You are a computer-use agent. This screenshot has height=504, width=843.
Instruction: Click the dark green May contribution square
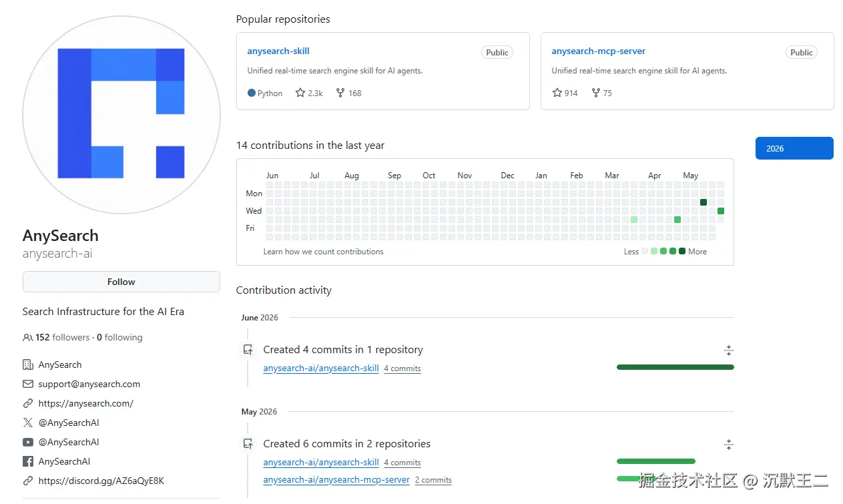(x=704, y=202)
